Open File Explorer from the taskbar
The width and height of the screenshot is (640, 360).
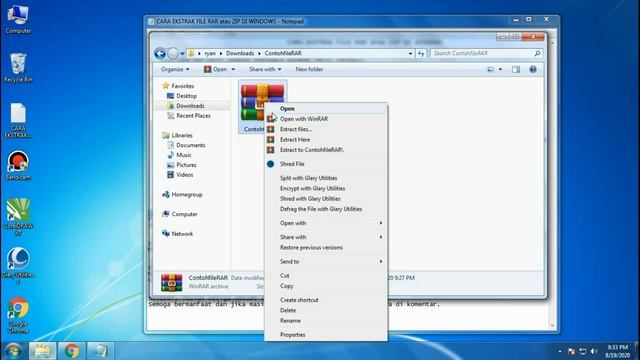pyautogui.click(x=42, y=351)
